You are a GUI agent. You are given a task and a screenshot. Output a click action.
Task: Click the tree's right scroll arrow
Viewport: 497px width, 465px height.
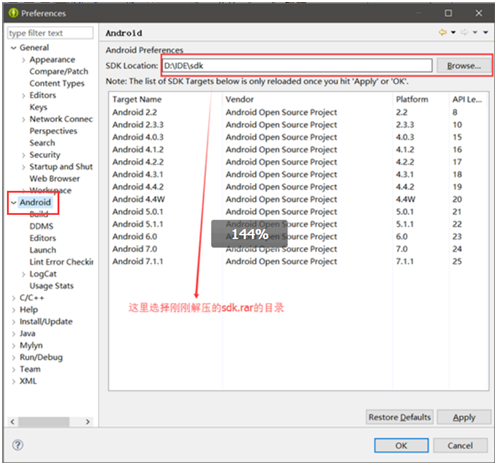point(88,422)
